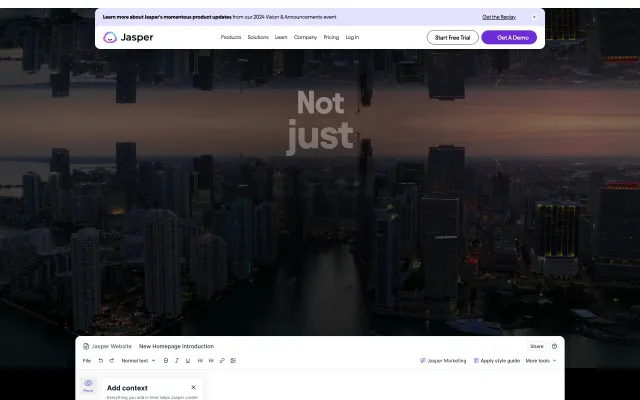Open the File menu in the editor
This screenshot has width=640, height=400.
pos(87,361)
